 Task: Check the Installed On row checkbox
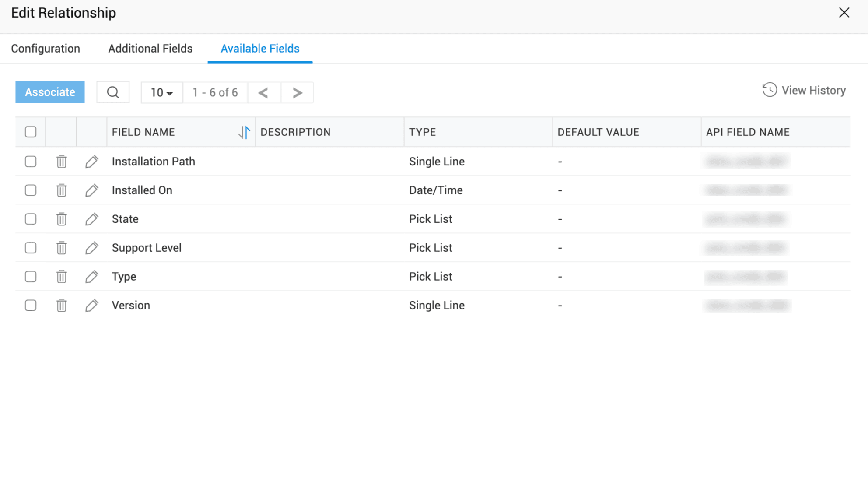pyautogui.click(x=31, y=190)
